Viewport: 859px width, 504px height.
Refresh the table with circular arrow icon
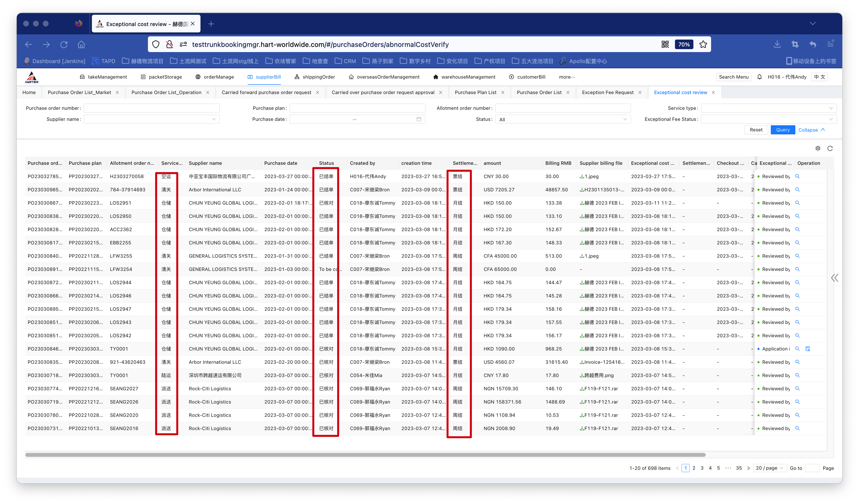830,148
